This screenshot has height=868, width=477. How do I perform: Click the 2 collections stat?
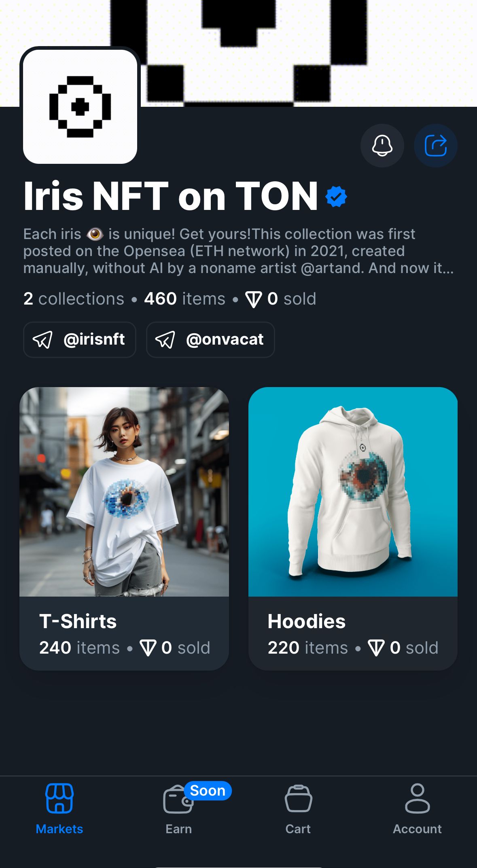click(74, 299)
